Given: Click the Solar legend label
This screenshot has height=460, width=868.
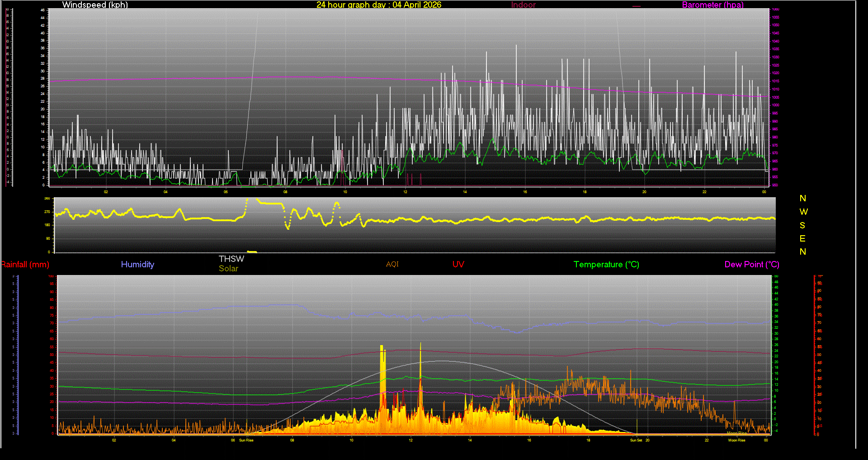Looking at the screenshot, I should (x=228, y=268).
